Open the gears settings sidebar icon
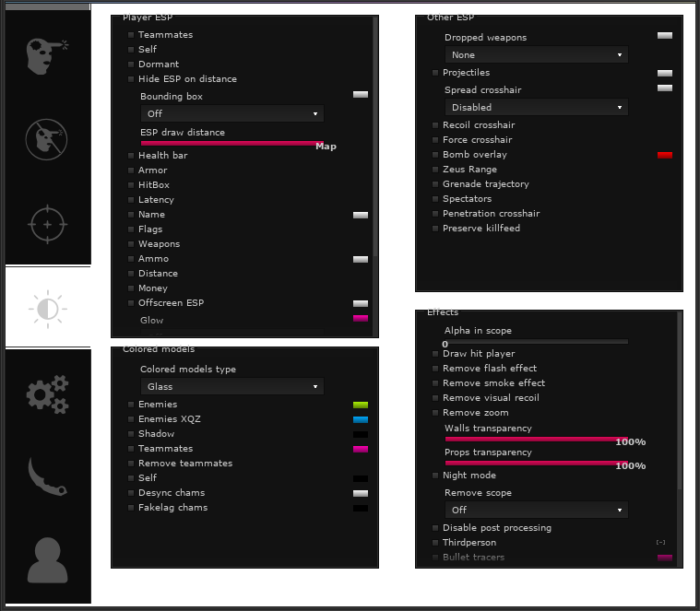This screenshot has width=700, height=611. (x=48, y=394)
